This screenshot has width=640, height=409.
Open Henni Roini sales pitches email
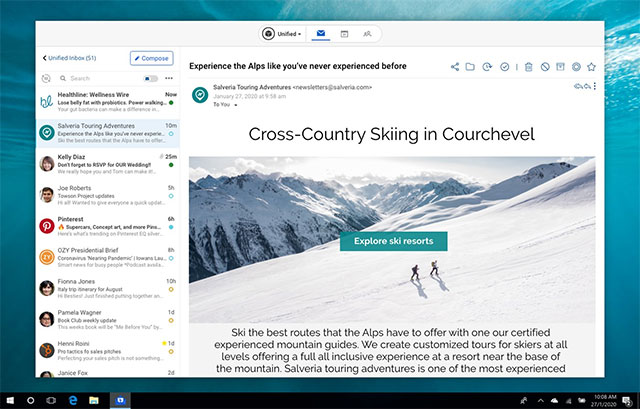tap(108, 351)
